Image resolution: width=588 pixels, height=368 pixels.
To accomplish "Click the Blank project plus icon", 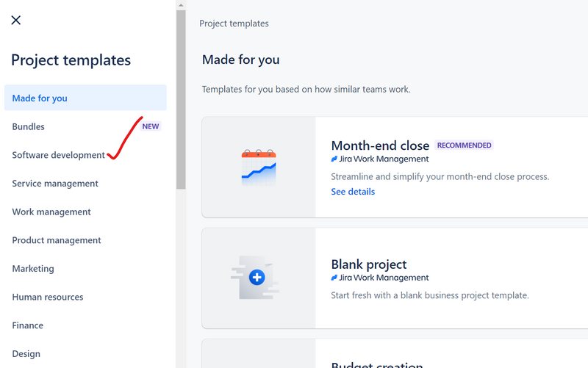I will tap(257, 278).
